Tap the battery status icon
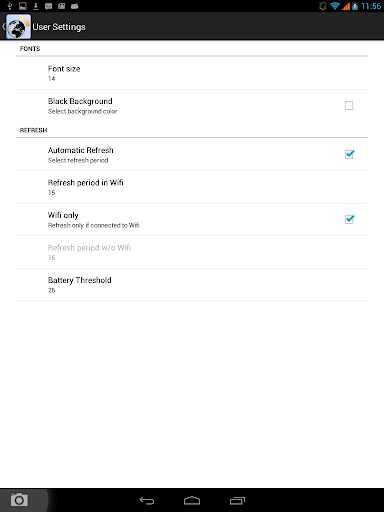384x512 pixels. [x=355, y=6]
